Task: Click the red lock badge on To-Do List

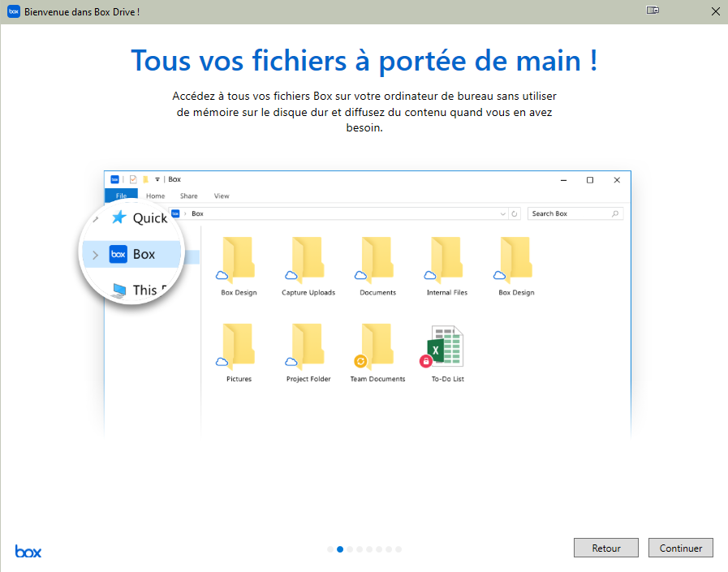Action: tap(426, 361)
